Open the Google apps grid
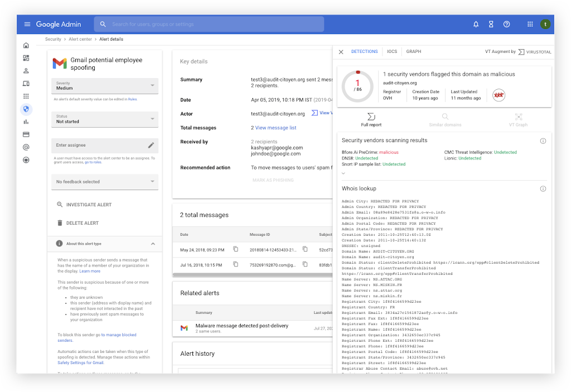This screenshot has width=571, height=392. coord(530,24)
